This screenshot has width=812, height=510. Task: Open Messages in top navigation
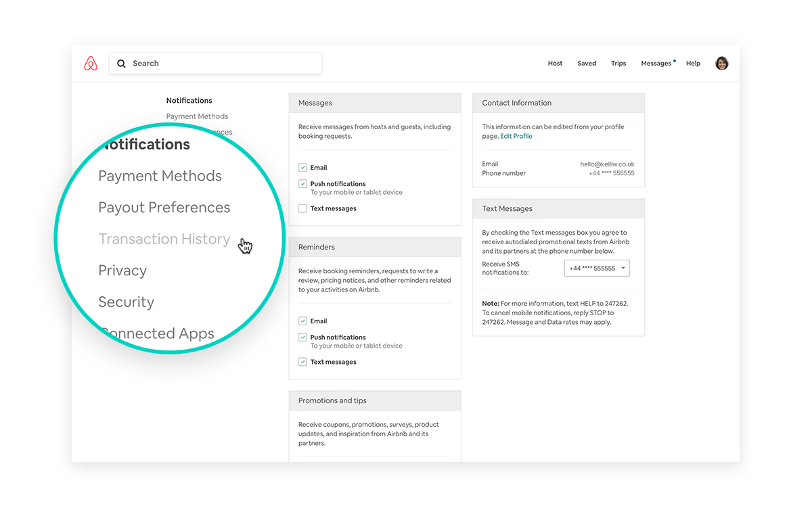(656, 64)
